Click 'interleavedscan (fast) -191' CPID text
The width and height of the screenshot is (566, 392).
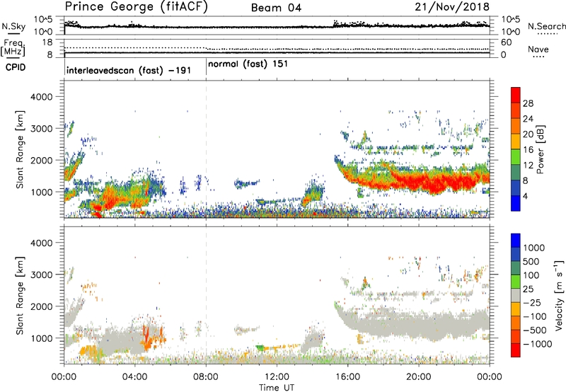(129, 71)
